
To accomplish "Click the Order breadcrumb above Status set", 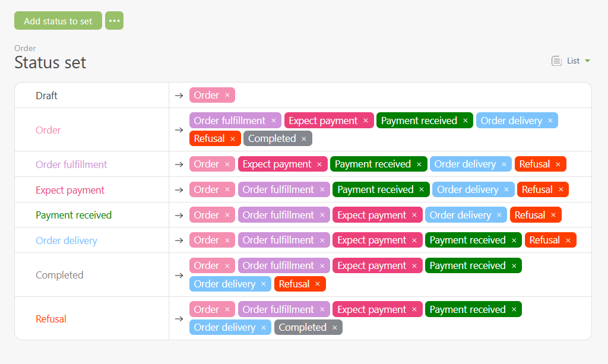I will click(x=25, y=48).
